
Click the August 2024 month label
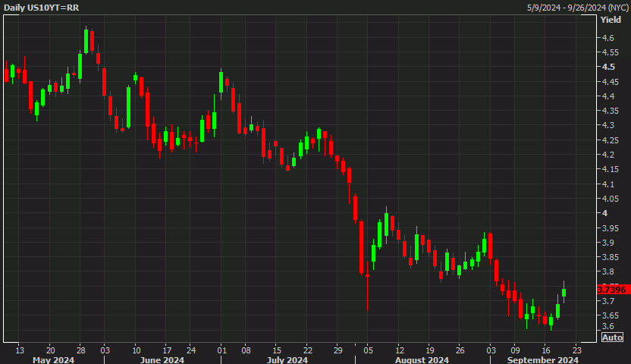(x=422, y=359)
